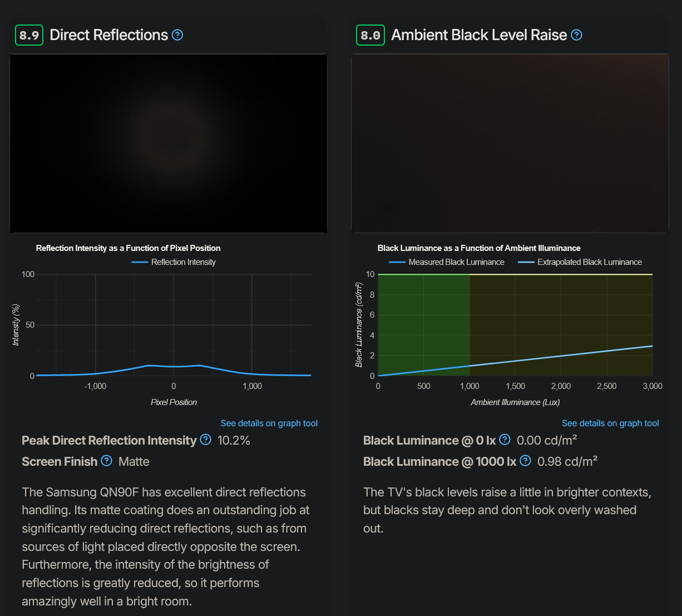Screen dimensions: 682x616
Task: Click the Ambient Black Level Raise heading
Action: [479, 35]
